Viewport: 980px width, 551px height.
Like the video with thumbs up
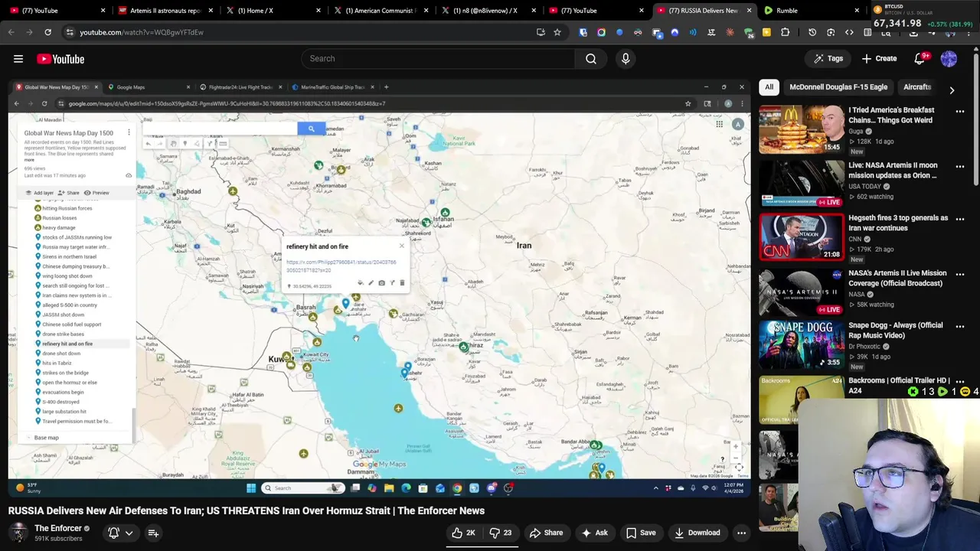click(x=463, y=533)
